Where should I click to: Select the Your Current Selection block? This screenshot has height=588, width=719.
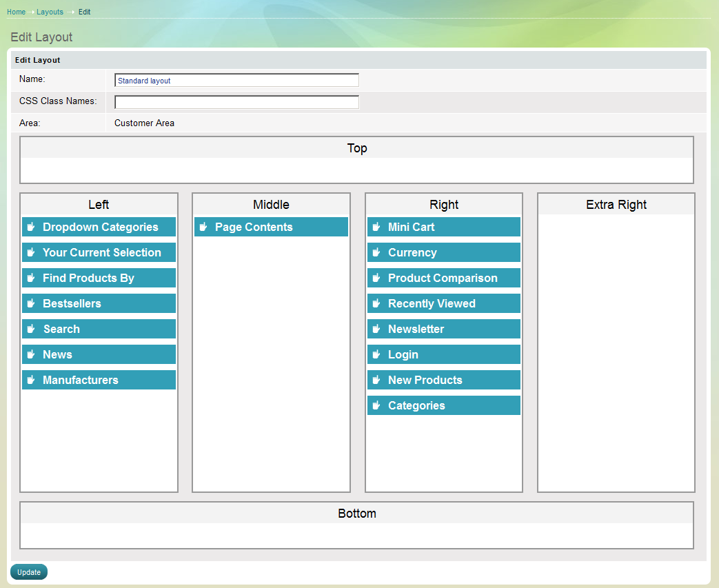tap(101, 252)
